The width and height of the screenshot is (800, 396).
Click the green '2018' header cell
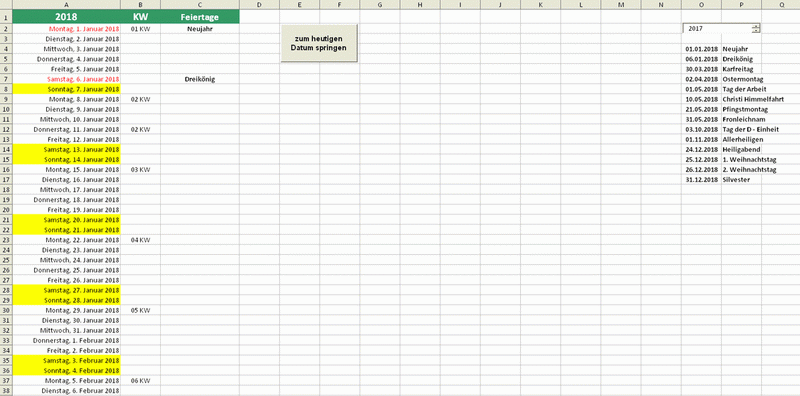click(66, 17)
